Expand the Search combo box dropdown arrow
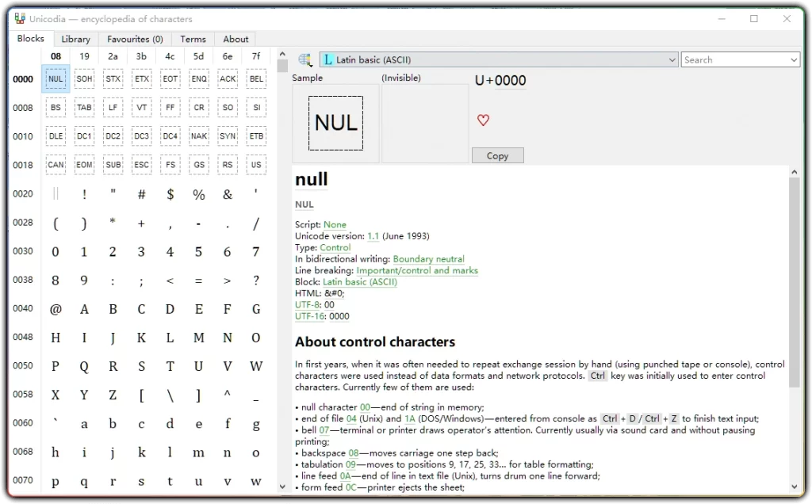Viewport: 812px width, 504px height. [x=795, y=59]
